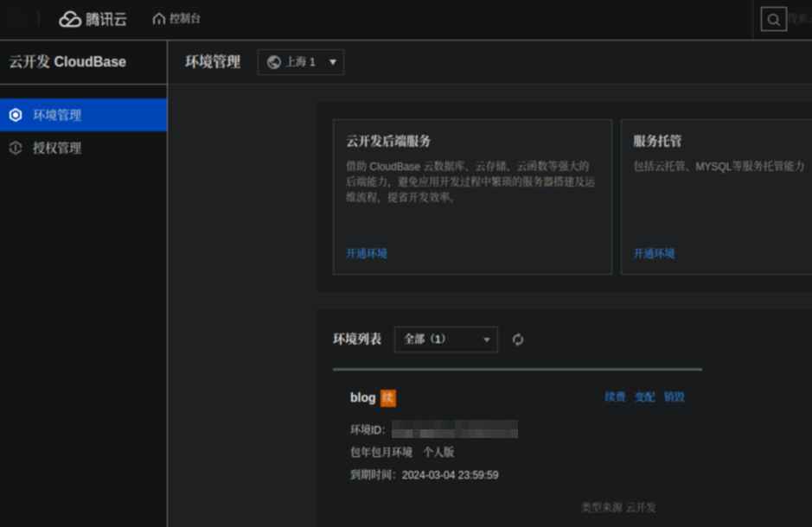Click the 云开发后端服务 card heading
This screenshot has height=527, width=812.
[388, 141]
